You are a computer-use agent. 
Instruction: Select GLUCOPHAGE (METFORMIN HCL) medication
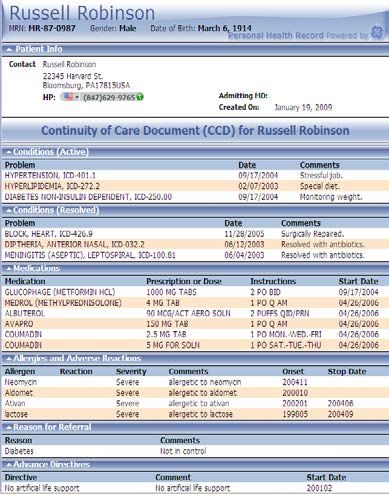coord(60,292)
